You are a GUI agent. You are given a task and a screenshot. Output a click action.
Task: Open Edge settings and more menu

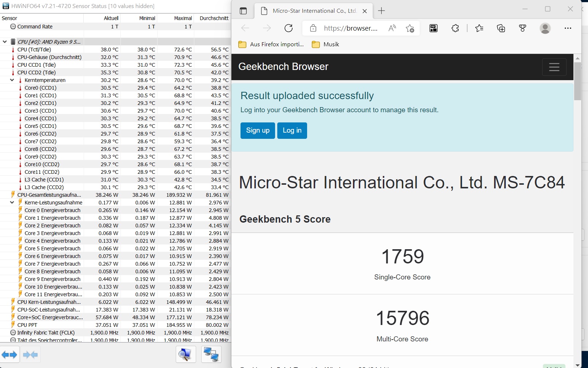568,28
